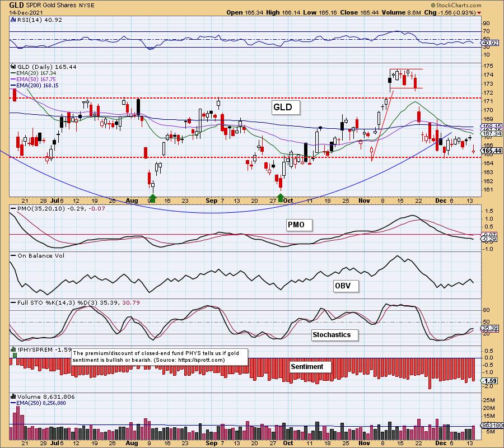The width and height of the screenshot is (504, 448).
Task: Click Dec on the price panel date axis
Action: point(441,200)
